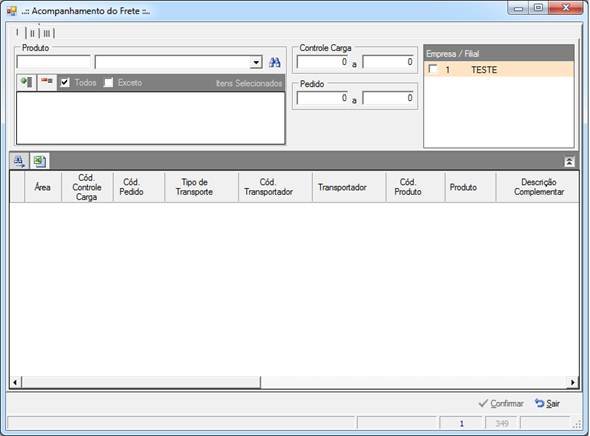Click status bar value 1
This screenshot has height=436, width=590.
point(461,424)
